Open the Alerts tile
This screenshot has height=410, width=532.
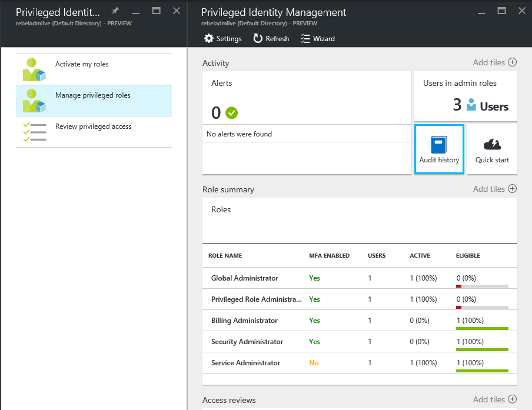click(x=307, y=123)
